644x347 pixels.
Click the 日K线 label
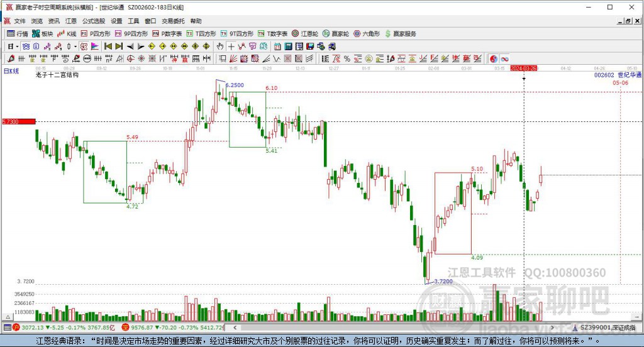(11, 71)
